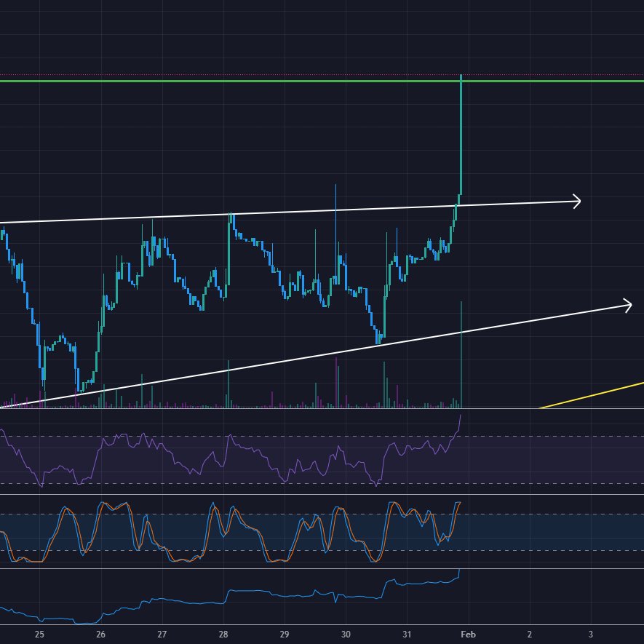Click the "25" date label on the time axis

39,634
